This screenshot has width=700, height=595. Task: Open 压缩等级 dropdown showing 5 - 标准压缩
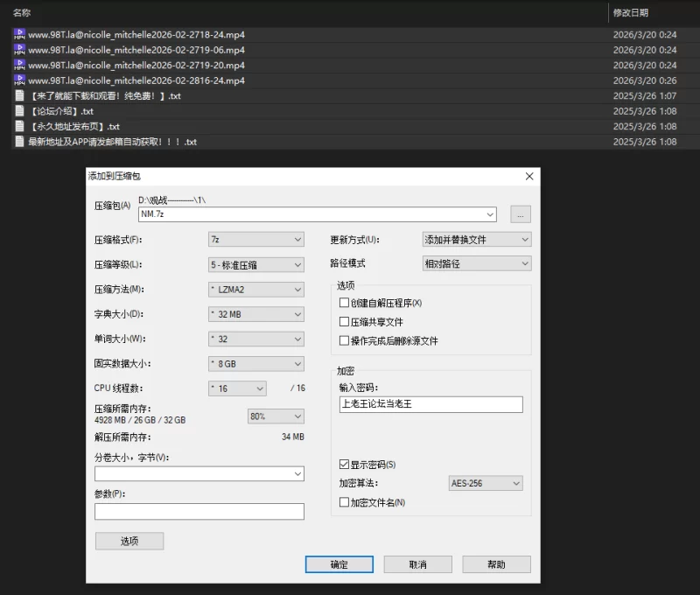point(256,265)
